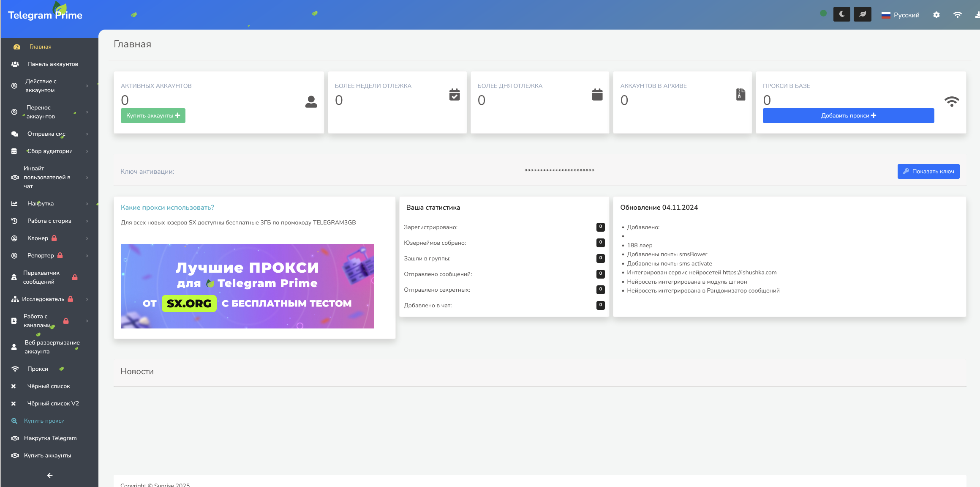Click the SX.ORG proxy banner image
The image size is (980, 487).
coord(248,286)
